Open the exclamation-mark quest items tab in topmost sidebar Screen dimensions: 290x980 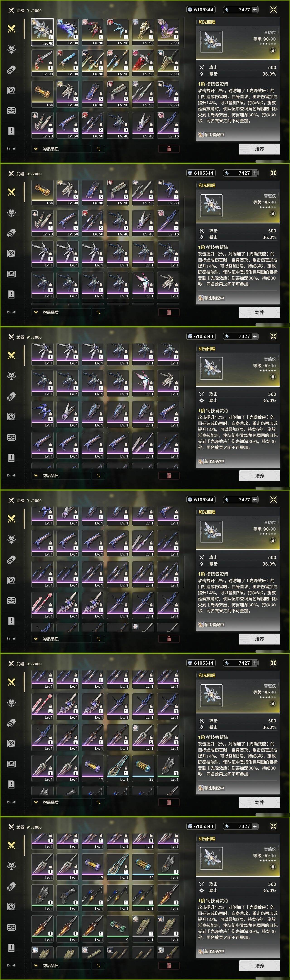click(x=11, y=131)
